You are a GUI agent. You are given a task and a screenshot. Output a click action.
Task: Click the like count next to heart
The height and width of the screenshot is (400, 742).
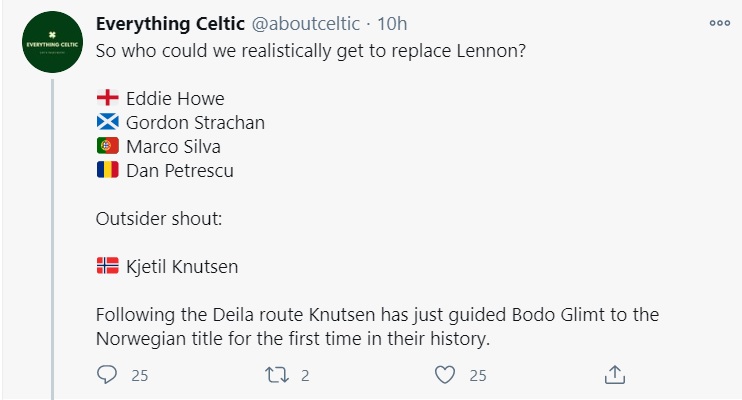click(x=477, y=376)
